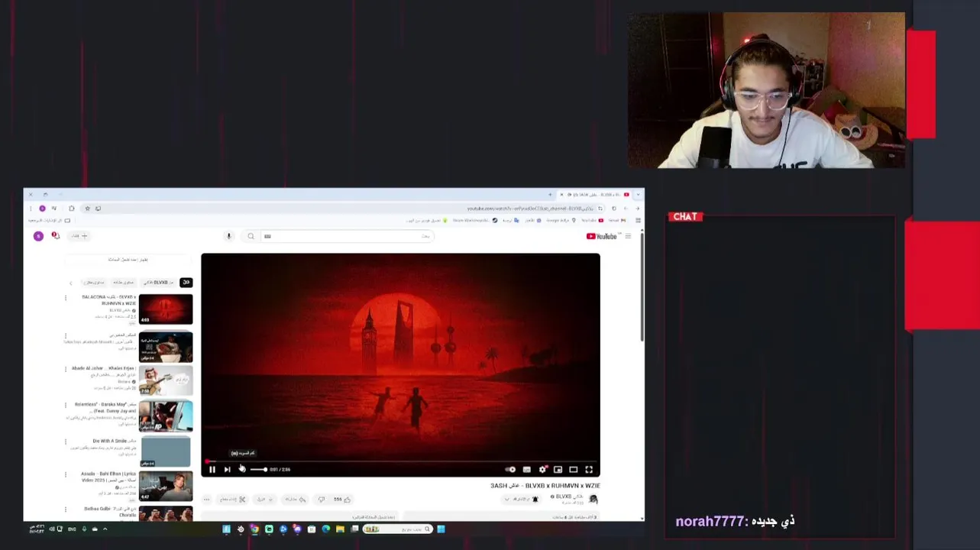Dislike the video thumbs down
Screen dimensions: 980x550
[322, 500]
